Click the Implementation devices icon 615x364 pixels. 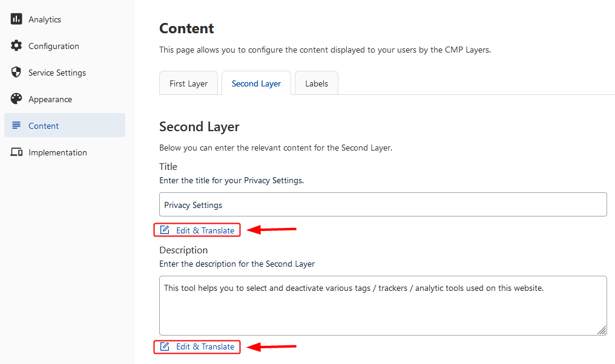16,152
